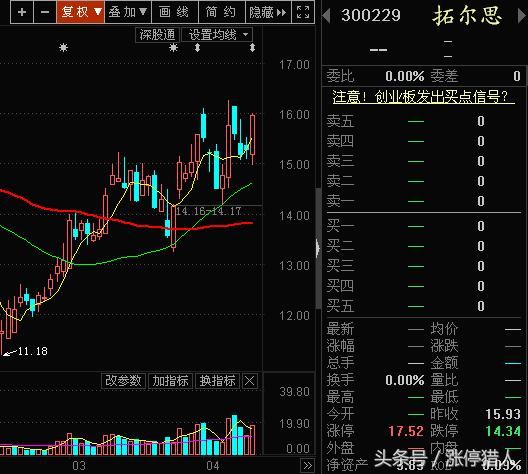
Task: Click the 换手 0.00% value
Action: point(404,380)
